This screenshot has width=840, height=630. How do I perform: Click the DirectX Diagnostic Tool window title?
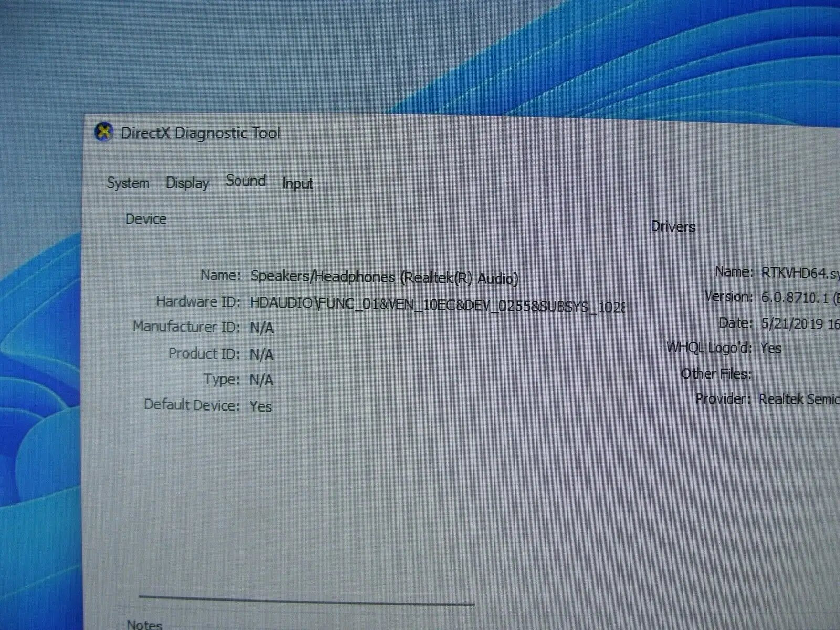201,133
